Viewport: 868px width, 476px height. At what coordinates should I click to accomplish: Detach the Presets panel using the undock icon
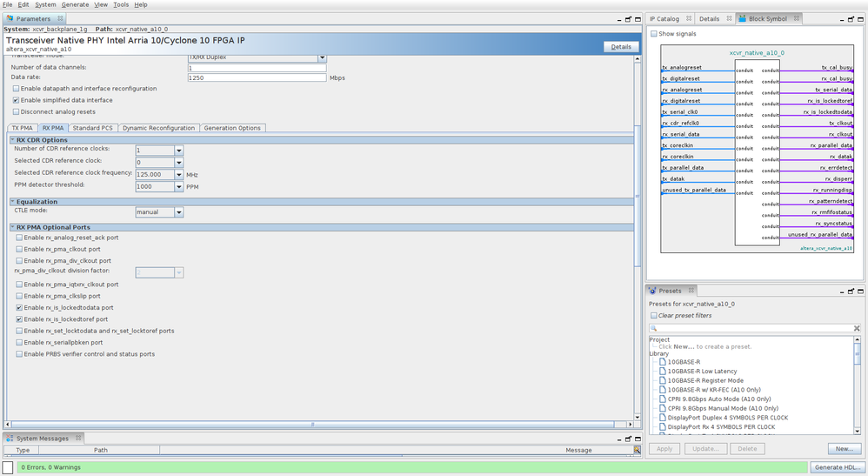851,291
